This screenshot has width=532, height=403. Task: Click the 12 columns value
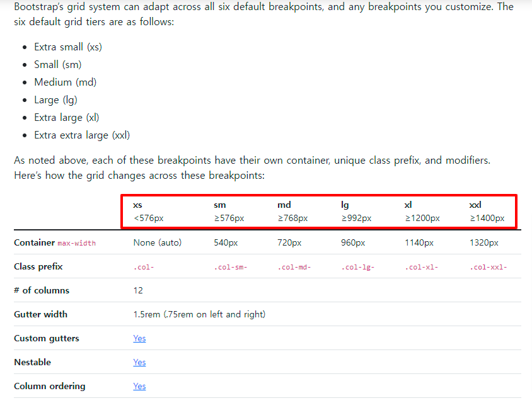138,290
